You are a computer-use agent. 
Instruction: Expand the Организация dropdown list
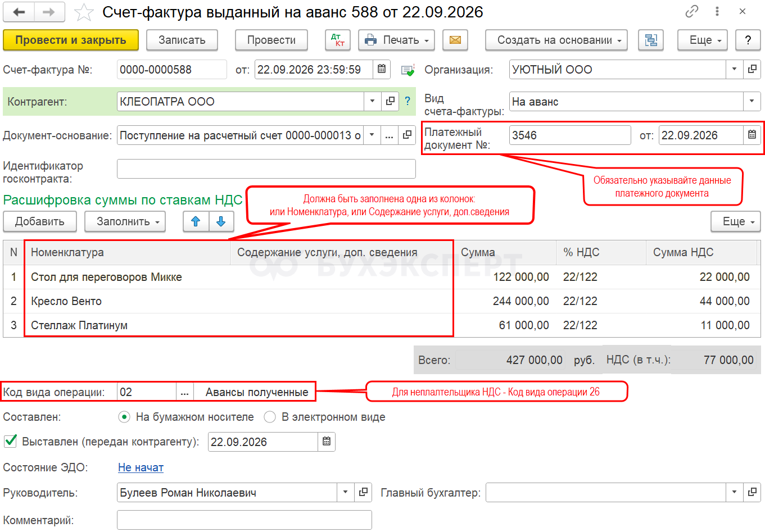click(x=734, y=69)
